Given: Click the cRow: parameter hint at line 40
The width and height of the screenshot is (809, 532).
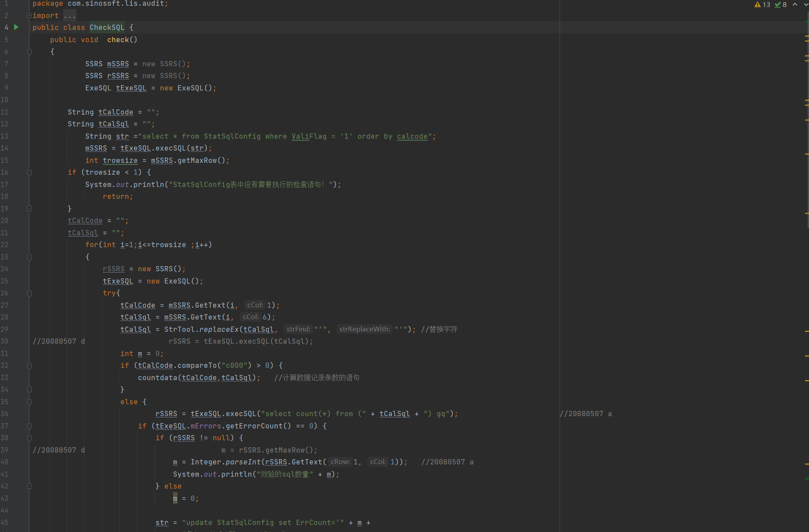Looking at the screenshot, I should (340, 462).
